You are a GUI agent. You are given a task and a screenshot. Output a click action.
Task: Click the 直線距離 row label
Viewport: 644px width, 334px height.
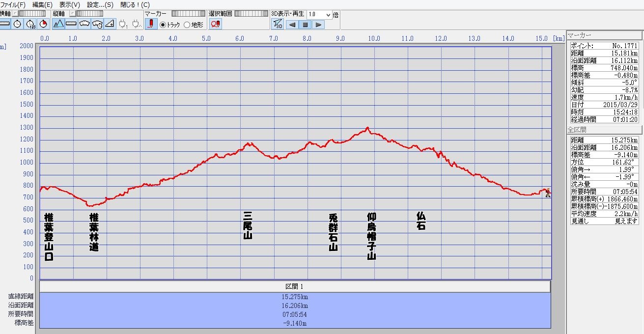pos(21,297)
